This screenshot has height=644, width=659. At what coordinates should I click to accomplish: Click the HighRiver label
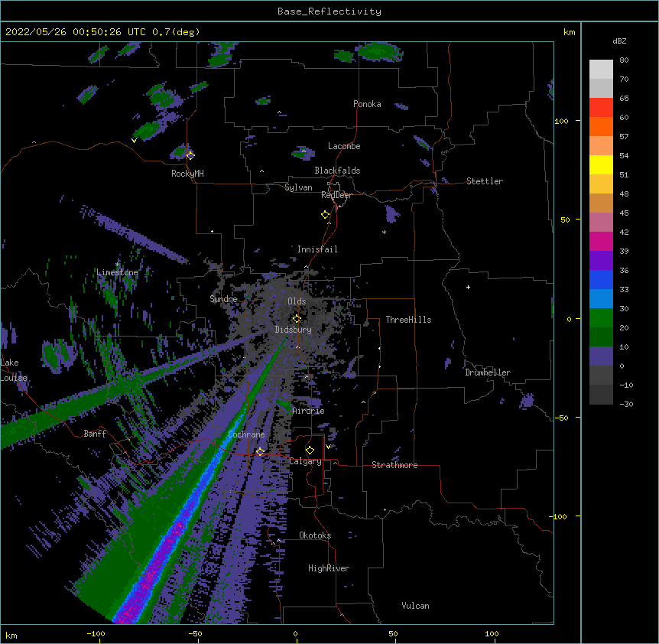(x=329, y=568)
